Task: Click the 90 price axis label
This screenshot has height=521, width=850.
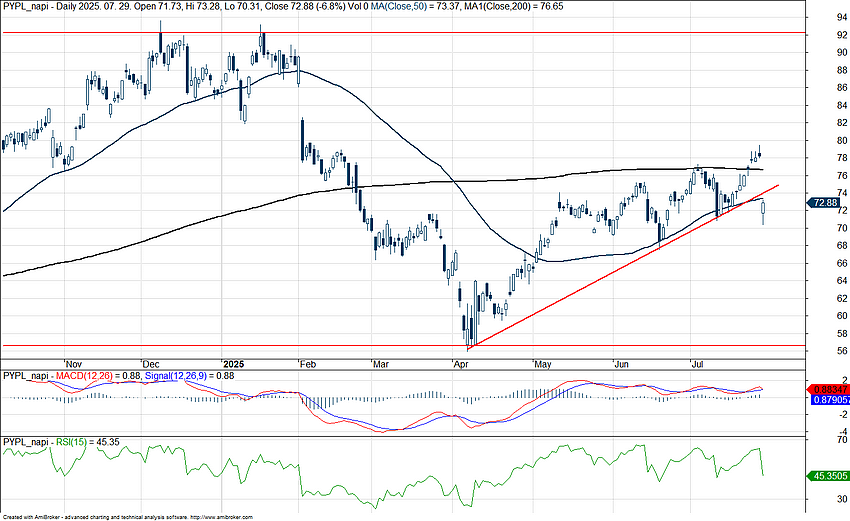Action: [842, 53]
